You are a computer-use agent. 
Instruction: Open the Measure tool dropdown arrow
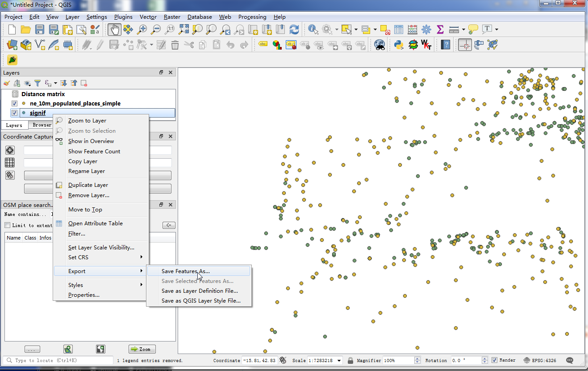(x=463, y=30)
